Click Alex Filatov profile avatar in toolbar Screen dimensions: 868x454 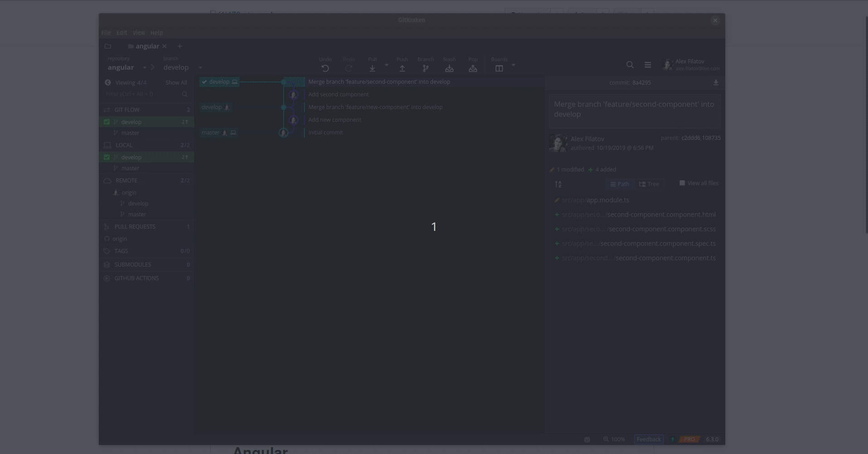point(667,65)
